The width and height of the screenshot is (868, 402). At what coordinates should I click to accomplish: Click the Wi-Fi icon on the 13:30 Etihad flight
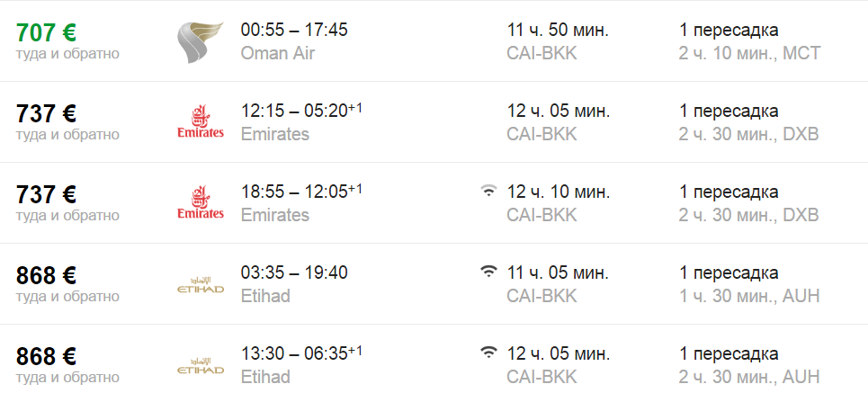pos(488,353)
